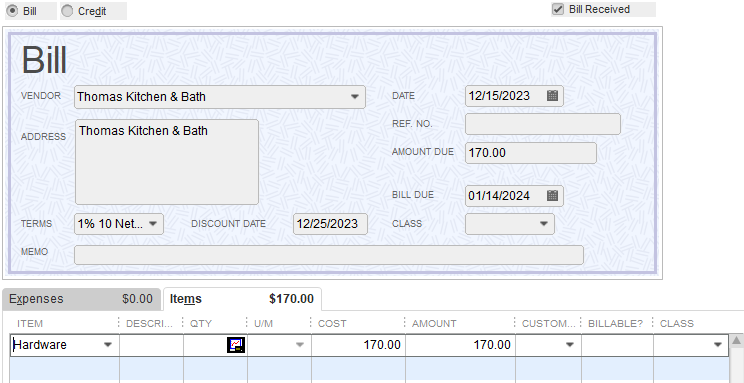Open the U/M dropdown in item row

pyautogui.click(x=299, y=345)
